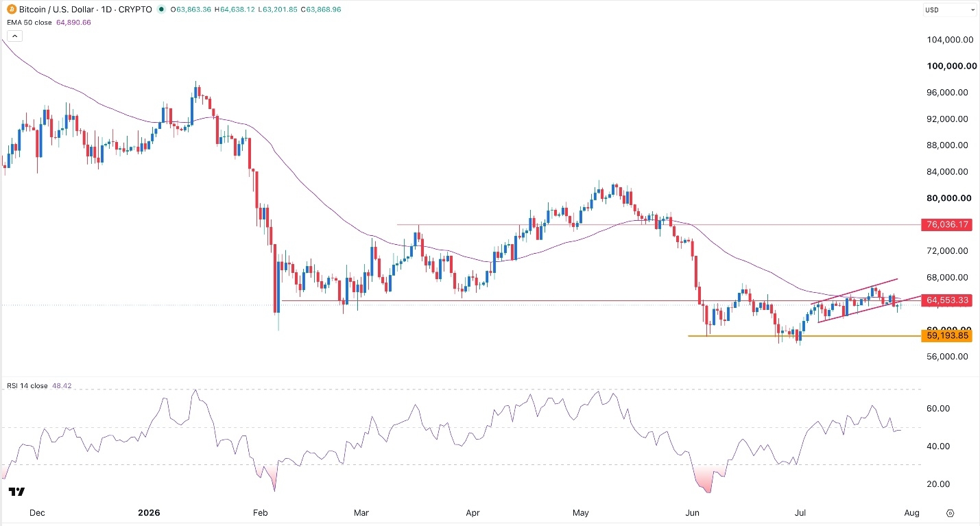Click the Jul label on time axis
The width and height of the screenshot is (980, 526).
800,513
